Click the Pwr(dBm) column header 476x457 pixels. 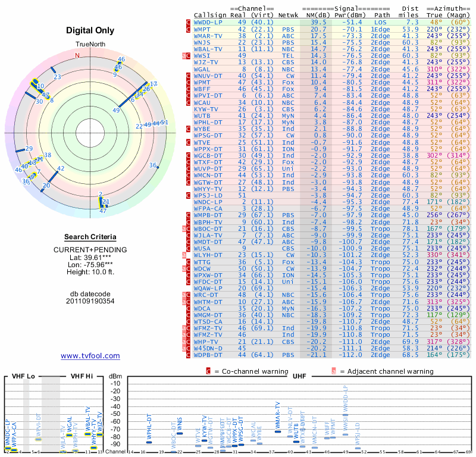(x=350, y=15)
